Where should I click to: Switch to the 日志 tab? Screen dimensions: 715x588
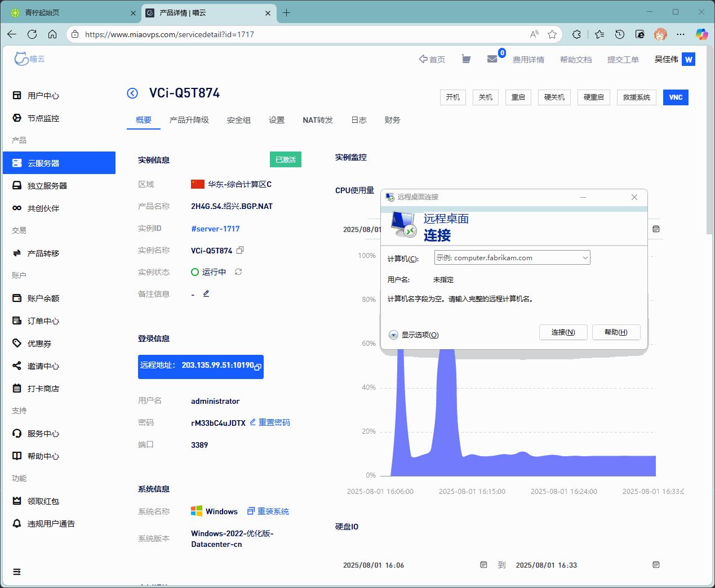click(x=359, y=120)
